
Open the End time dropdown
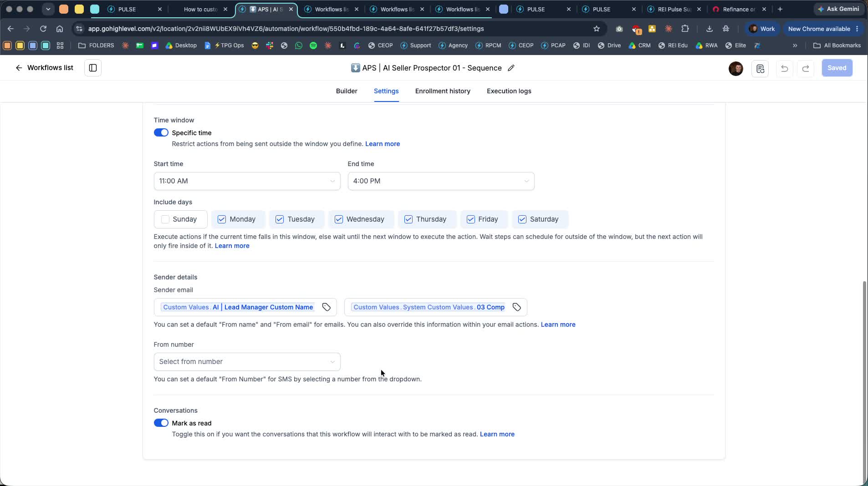(x=441, y=181)
